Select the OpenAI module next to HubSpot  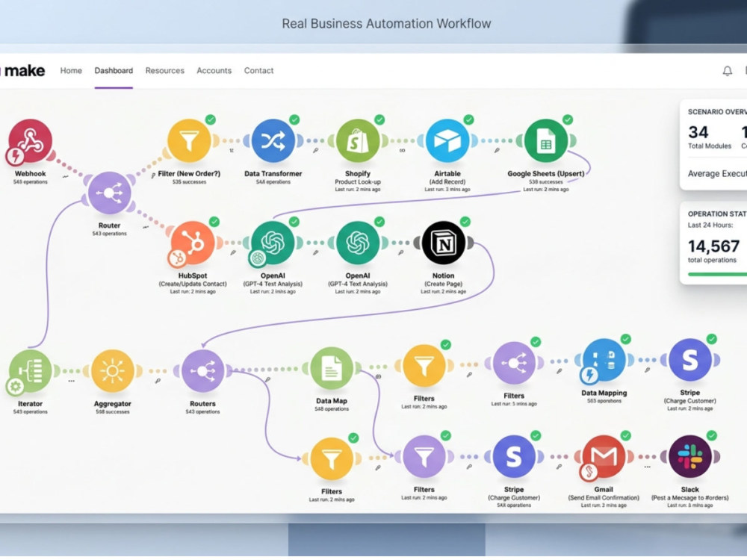[x=273, y=243]
